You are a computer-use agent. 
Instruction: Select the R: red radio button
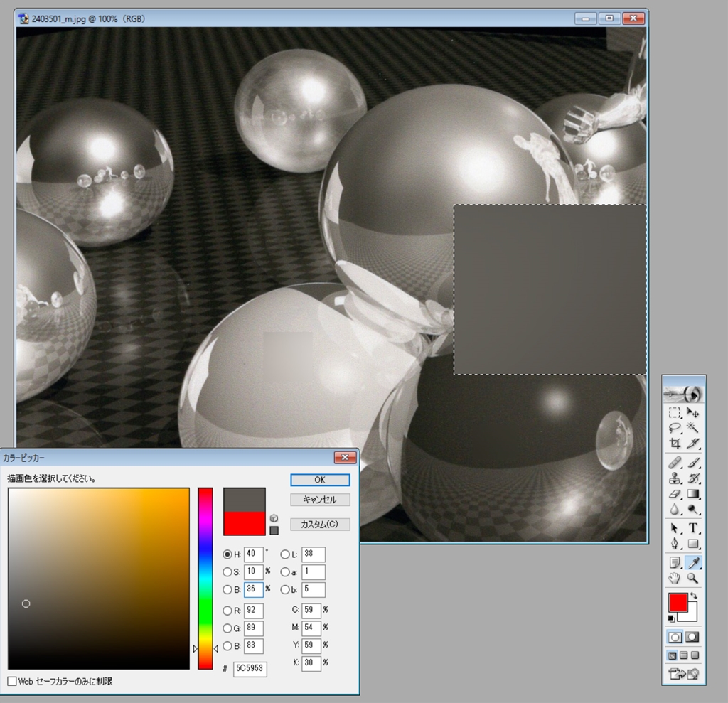[x=227, y=611]
